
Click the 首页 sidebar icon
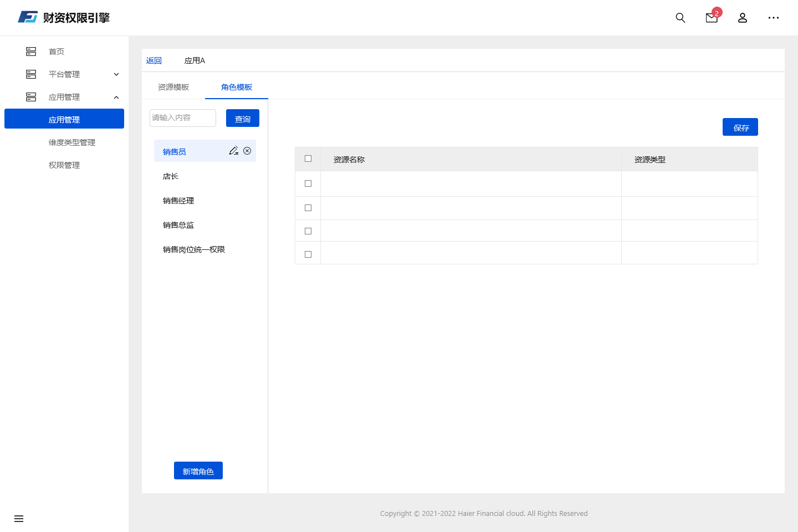pos(31,52)
